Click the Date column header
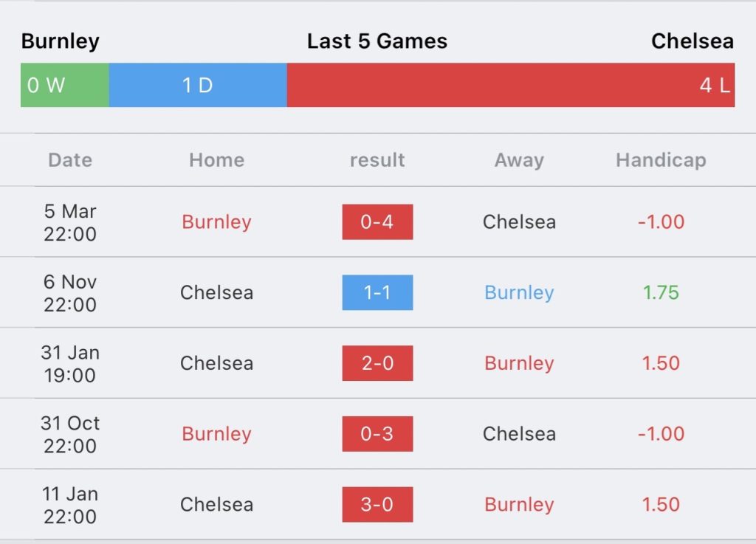The image size is (756, 544). coord(70,160)
